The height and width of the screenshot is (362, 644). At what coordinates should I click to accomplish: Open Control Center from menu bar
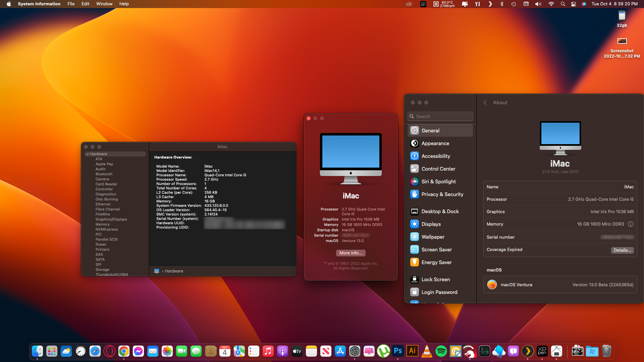573,4
